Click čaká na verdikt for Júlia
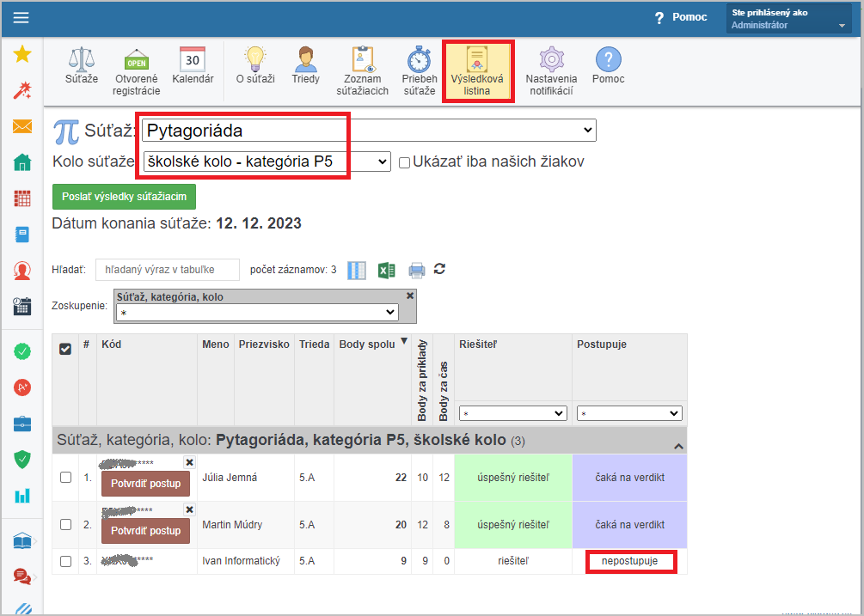864x616 pixels. 630,478
